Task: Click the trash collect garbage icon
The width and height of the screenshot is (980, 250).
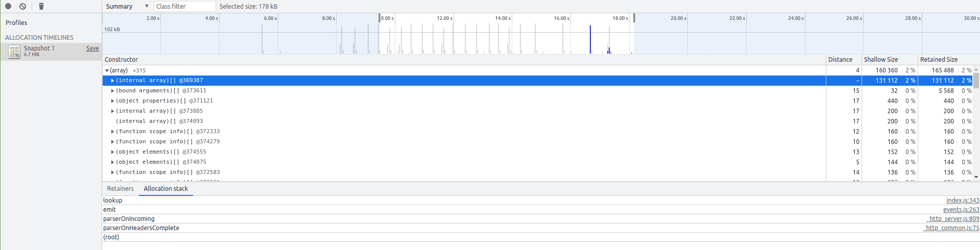Action: click(41, 6)
